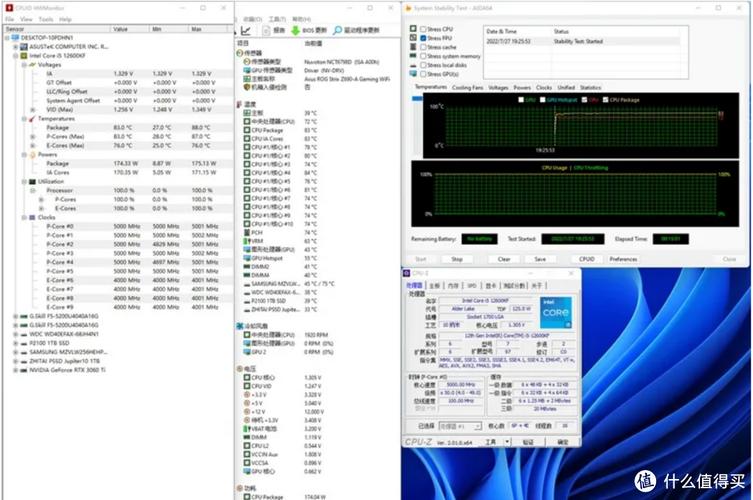Click the 报告 report toolbar icon
Viewport: 753px width, 500px height.
tap(267, 30)
